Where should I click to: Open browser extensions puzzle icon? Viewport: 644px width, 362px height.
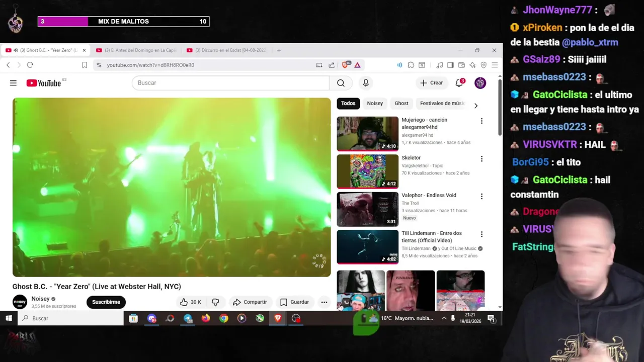[x=411, y=65]
